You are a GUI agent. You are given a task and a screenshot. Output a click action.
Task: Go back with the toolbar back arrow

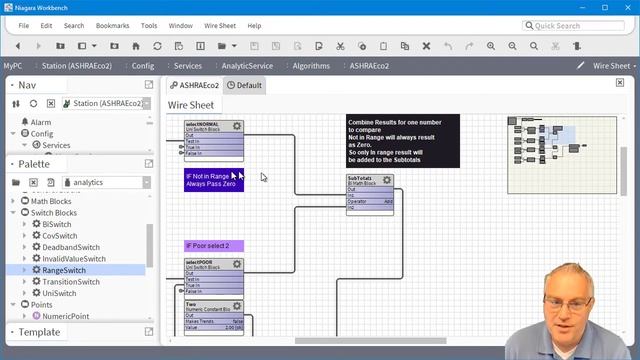18,46
